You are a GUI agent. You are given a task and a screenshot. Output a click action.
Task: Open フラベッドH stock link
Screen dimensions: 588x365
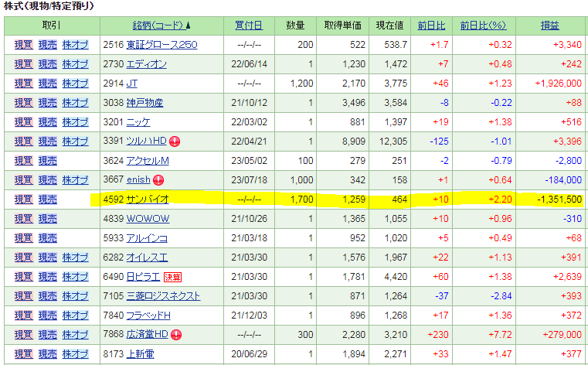point(148,316)
